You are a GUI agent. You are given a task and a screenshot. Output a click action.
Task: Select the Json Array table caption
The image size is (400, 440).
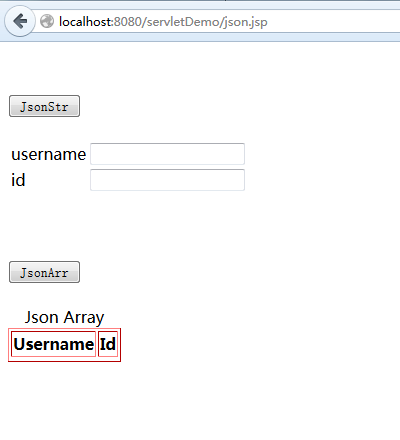(x=64, y=317)
